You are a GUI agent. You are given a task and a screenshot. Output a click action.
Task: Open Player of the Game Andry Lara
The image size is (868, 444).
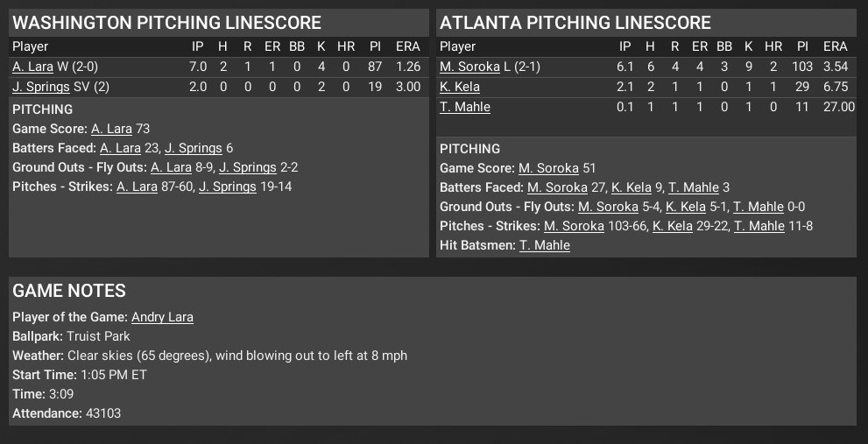pyautogui.click(x=162, y=317)
